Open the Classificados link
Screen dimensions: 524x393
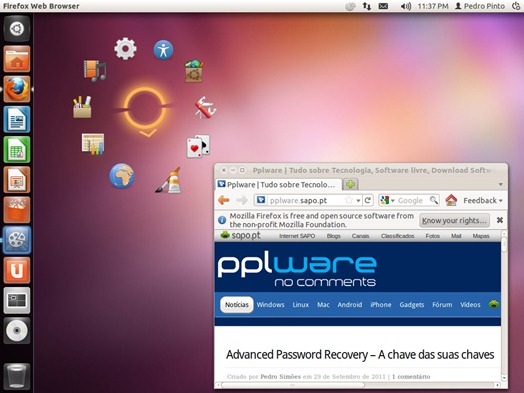[397, 236]
